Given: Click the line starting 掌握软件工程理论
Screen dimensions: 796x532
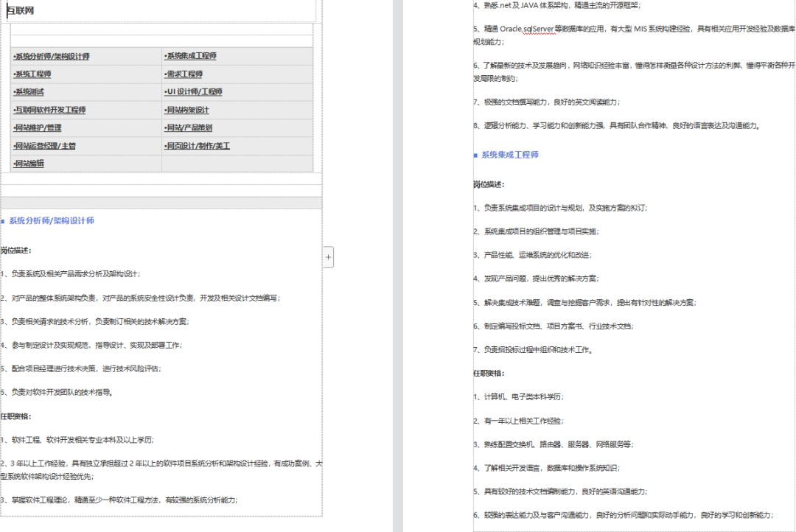Looking at the screenshot, I should [x=119, y=500].
